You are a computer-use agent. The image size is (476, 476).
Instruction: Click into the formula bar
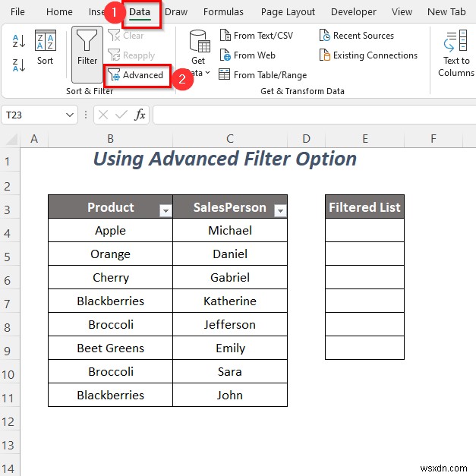(314, 115)
